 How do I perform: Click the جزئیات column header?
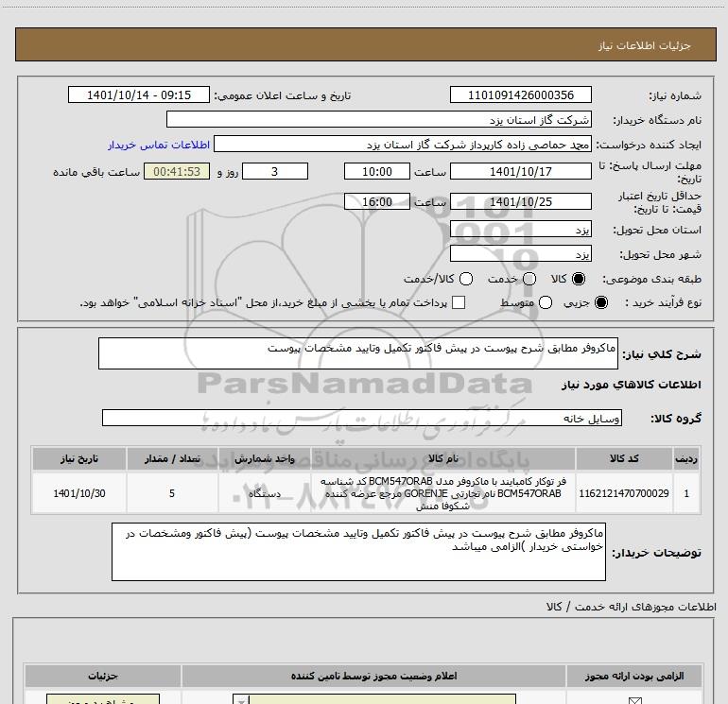click(x=103, y=676)
